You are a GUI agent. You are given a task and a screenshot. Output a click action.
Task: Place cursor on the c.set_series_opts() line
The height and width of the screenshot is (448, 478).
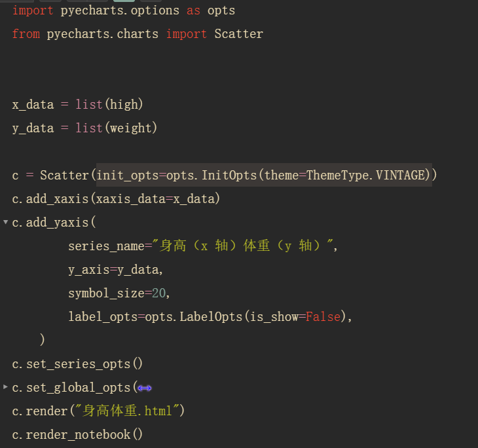tap(77, 364)
